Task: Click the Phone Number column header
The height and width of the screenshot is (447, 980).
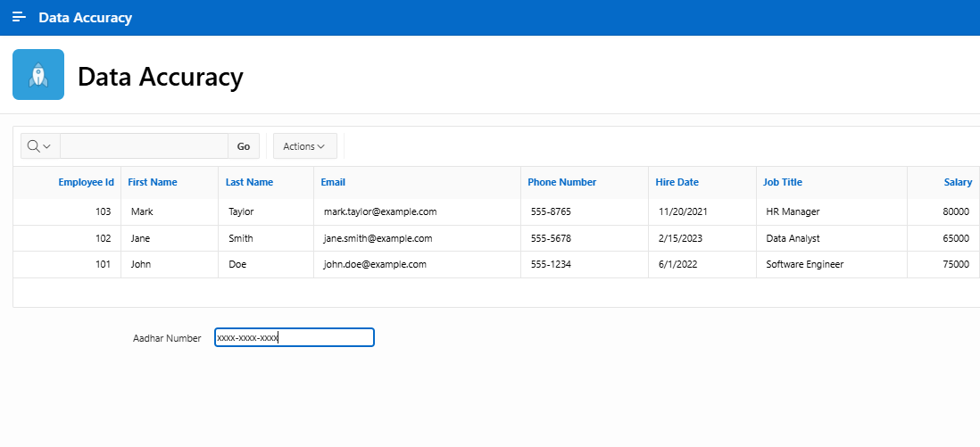Action: pos(562,183)
